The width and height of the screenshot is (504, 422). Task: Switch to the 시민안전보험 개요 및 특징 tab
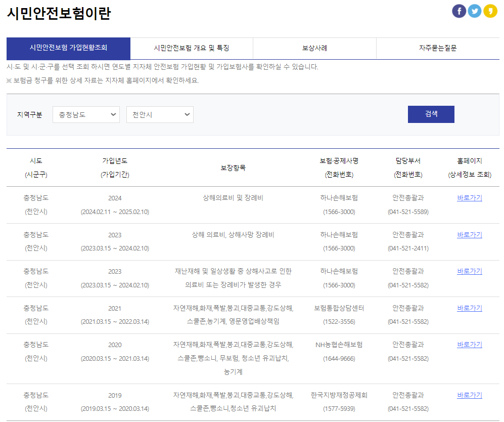pyautogui.click(x=192, y=48)
